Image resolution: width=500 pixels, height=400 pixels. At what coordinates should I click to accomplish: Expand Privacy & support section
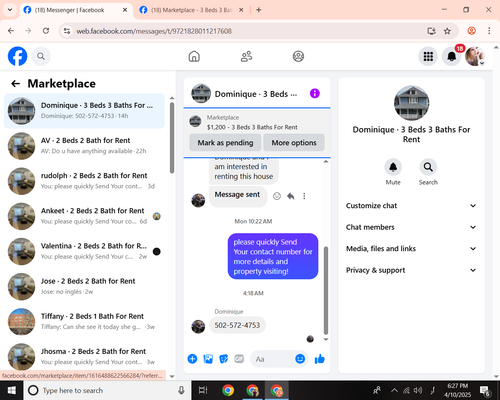tap(411, 270)
